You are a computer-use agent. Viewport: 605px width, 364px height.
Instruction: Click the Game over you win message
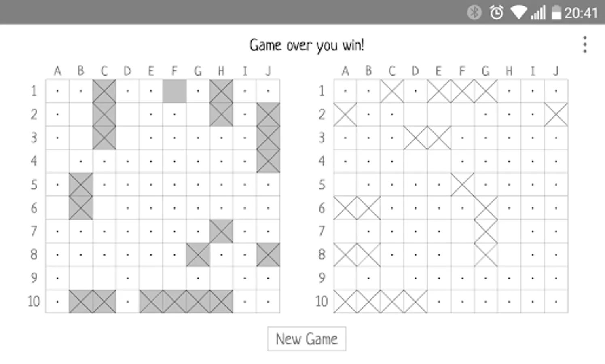coord(308,45)
